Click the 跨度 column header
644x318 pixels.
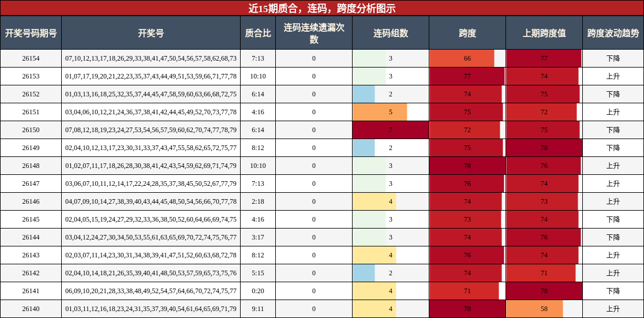coord(467,33)
